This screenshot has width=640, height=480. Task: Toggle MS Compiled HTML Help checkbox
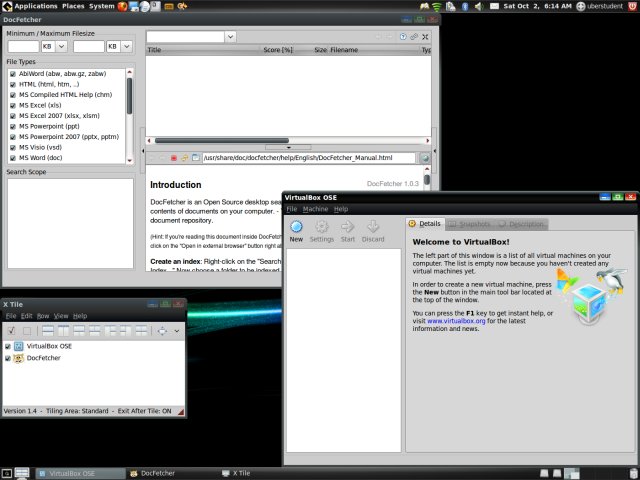tap(13, 95)
